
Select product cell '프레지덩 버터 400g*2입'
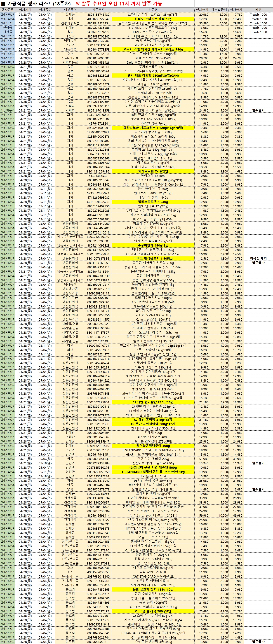153,493
